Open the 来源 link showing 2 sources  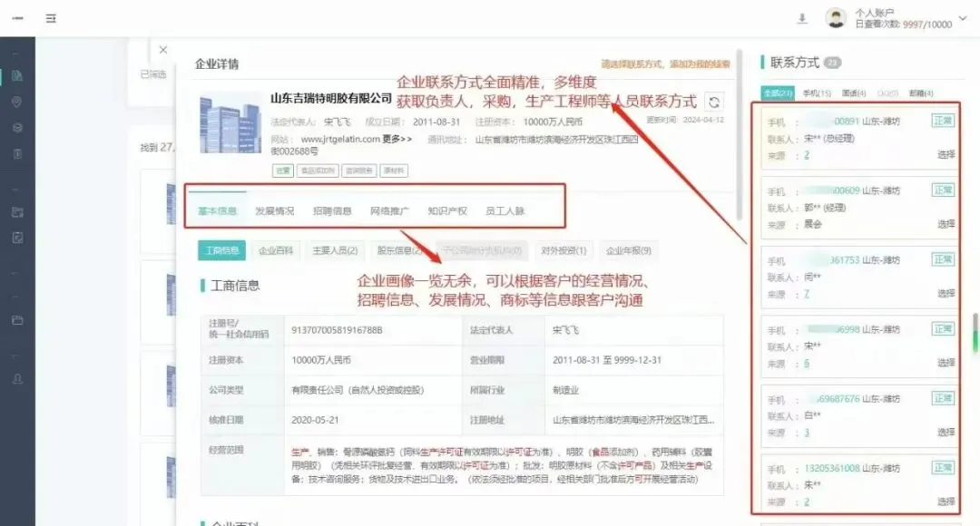(808, 154)
